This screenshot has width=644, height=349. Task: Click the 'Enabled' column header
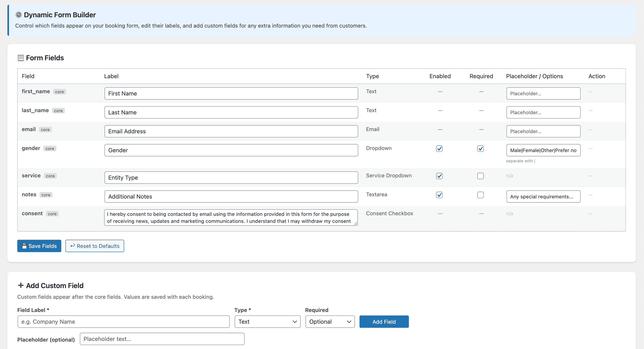pyautogui.click(x=440, y=76)
